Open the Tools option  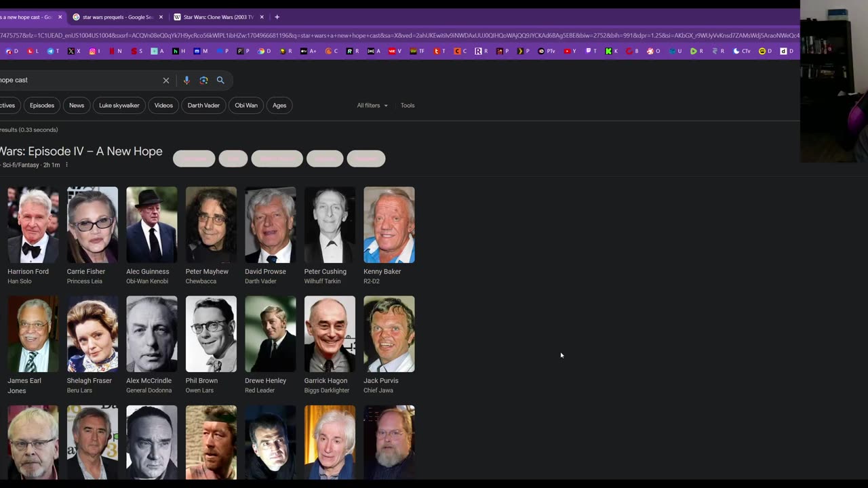click(x=408, y=105)
